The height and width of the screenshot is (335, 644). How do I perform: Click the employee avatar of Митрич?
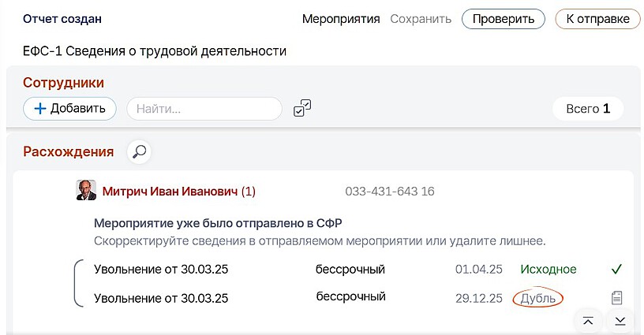[x=86, y=191]
